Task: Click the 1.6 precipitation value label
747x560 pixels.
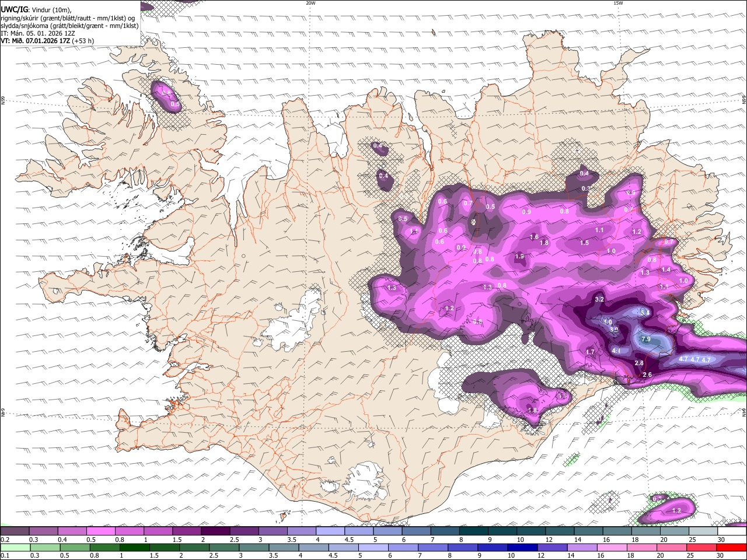Action: coord(535,237)
